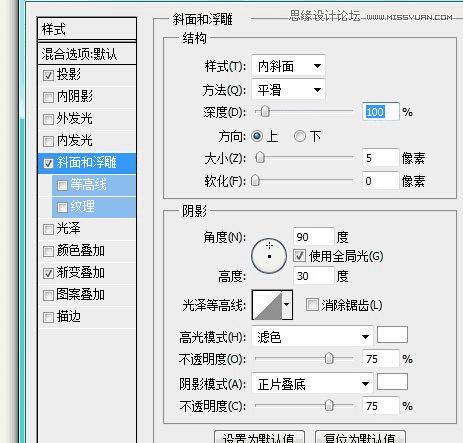Viewport: 463px width, 443px height.
Task: Open the highlight mode color swatch
Action: [x=392, y=335]
